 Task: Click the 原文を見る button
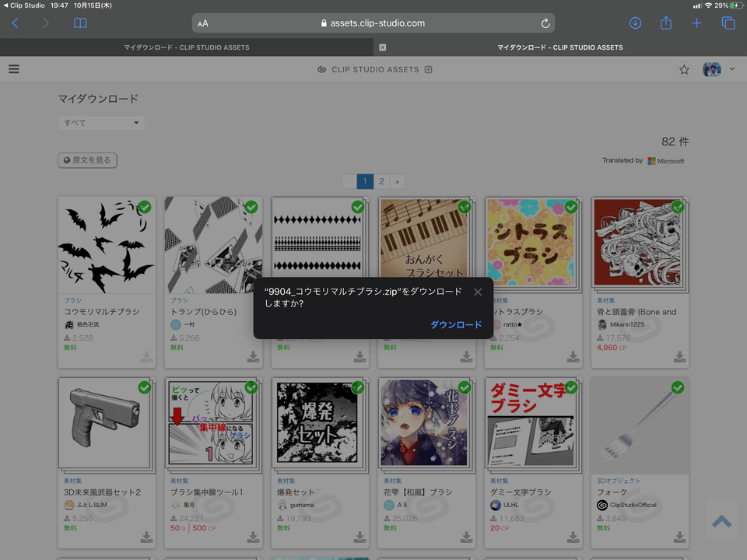(x=87, y=160)
